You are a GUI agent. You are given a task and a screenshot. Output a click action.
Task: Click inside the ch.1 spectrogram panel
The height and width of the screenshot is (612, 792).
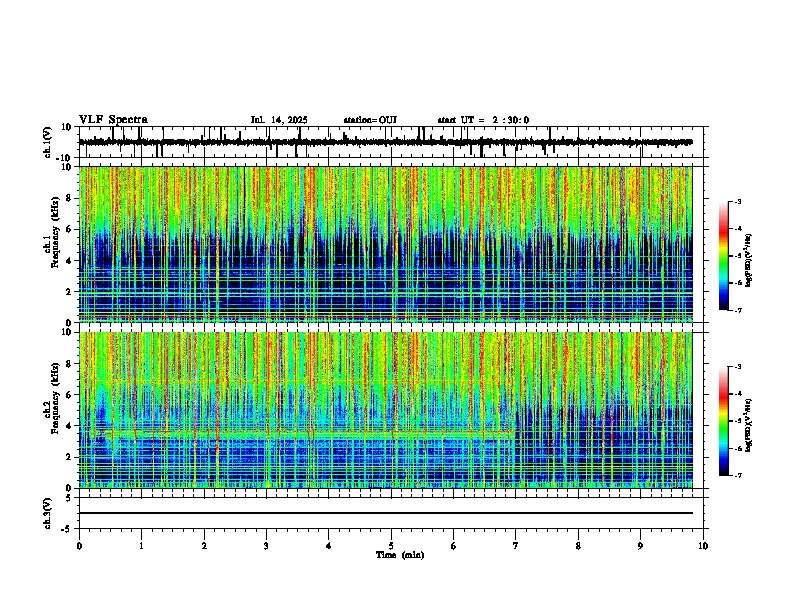click(385, 244)
